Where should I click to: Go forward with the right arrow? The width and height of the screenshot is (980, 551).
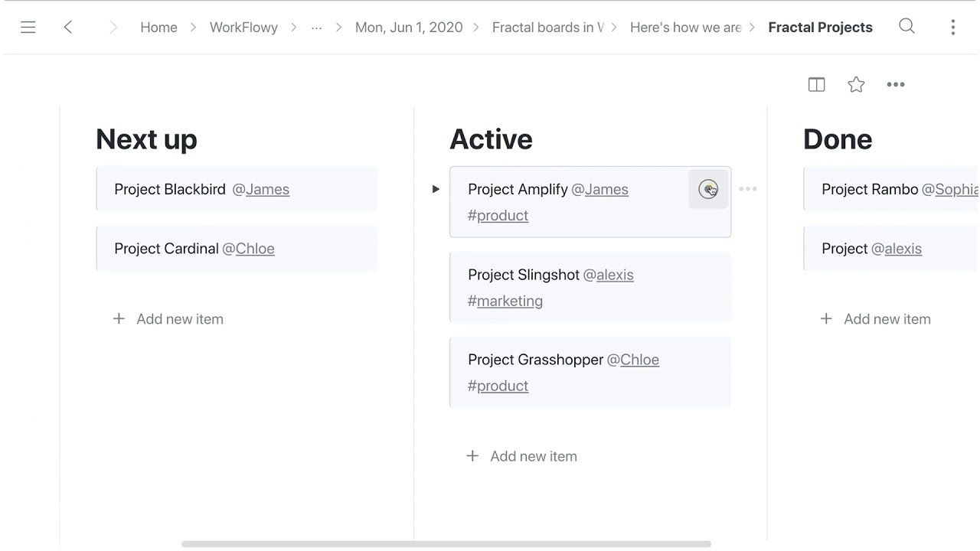click(x=113, y=28)
